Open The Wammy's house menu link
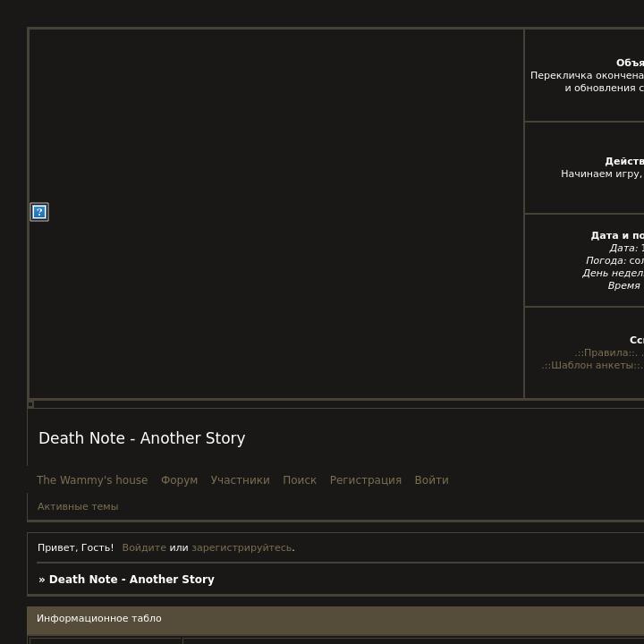 [92, 480]
